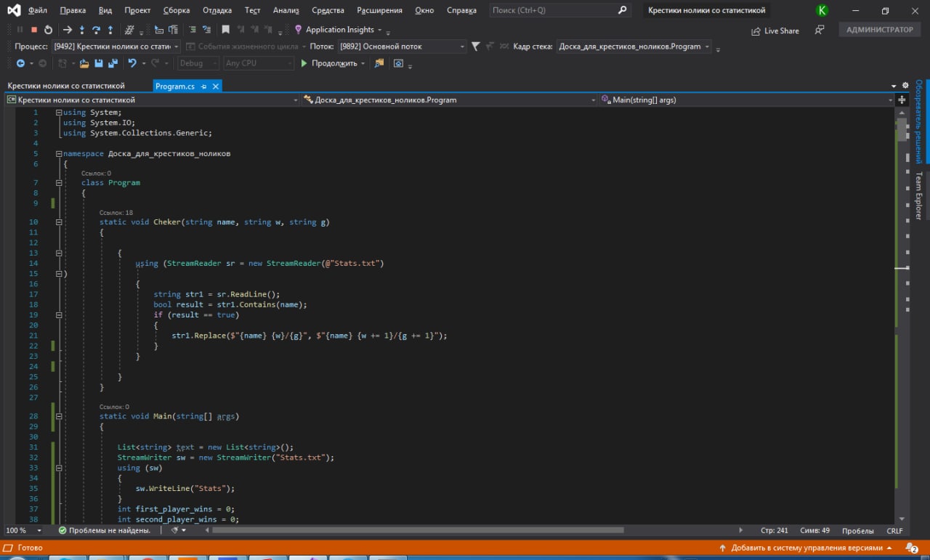Click the Visual Studio logo icon
This screenshot has width=930, height=560.
coord(13,10)
